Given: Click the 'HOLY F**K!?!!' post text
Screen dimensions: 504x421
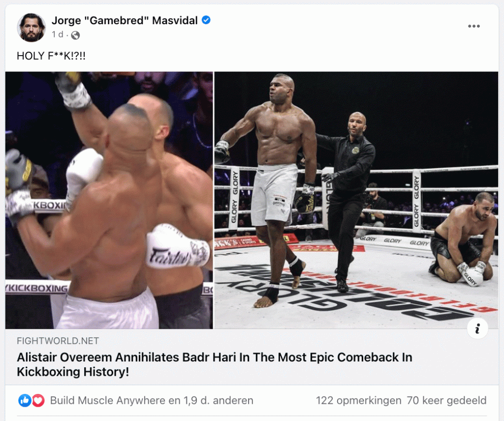Looking at the screenshot, I should (x=51, y=56).
